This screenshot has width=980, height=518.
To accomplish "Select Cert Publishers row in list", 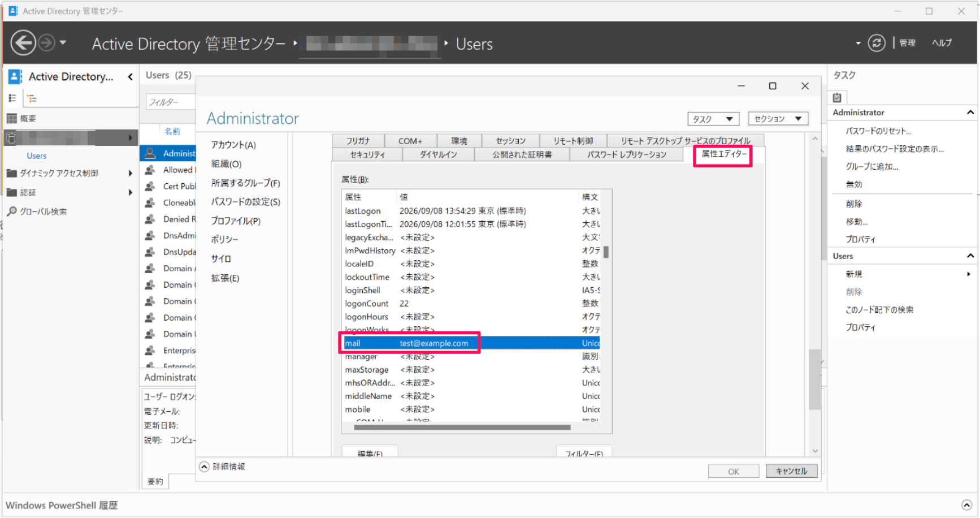I will pyautogui.click(x=168, y=187).
